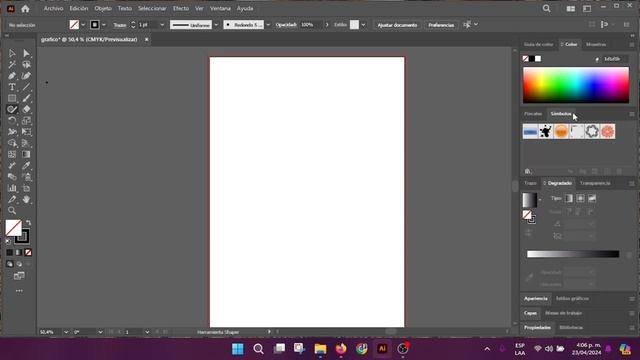Screen dimensions: 640x360
Task: Select the Column Graph tool
Action: (x=12, y=188)
